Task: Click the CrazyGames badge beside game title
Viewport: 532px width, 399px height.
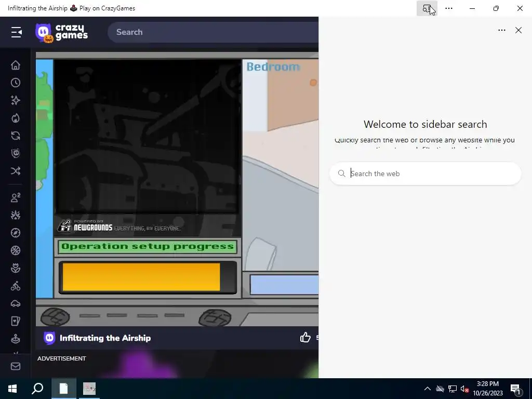Action: coord(49,338)
